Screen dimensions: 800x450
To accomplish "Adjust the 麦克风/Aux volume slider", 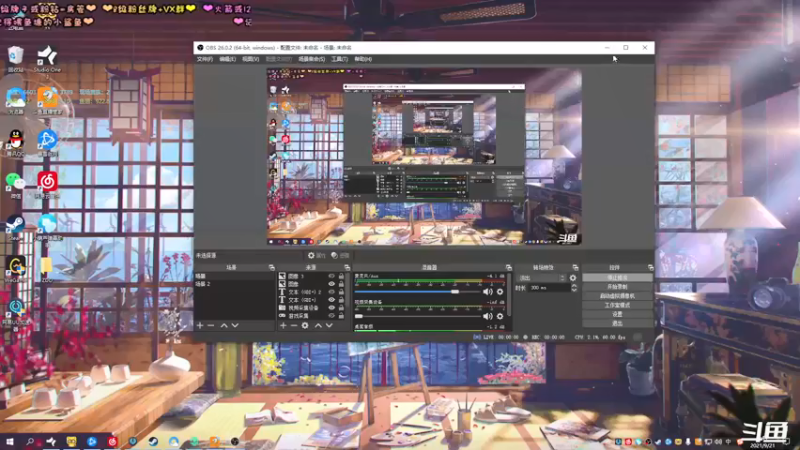I will point(418,292).
